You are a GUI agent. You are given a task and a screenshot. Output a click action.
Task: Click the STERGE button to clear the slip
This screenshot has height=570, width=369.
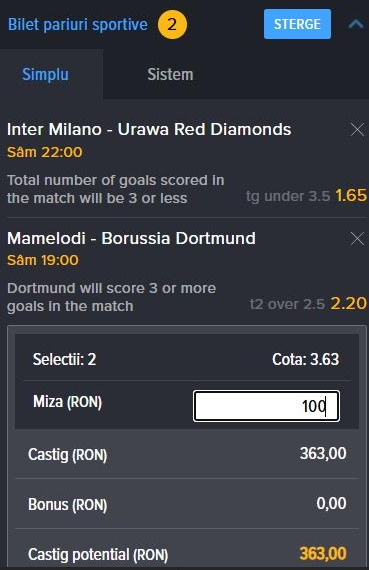(297, 24)
